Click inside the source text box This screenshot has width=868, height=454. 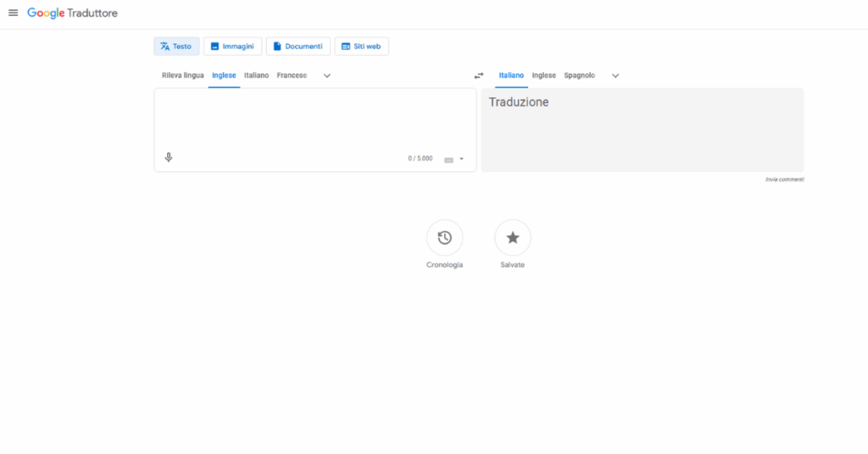coord(314,119)
